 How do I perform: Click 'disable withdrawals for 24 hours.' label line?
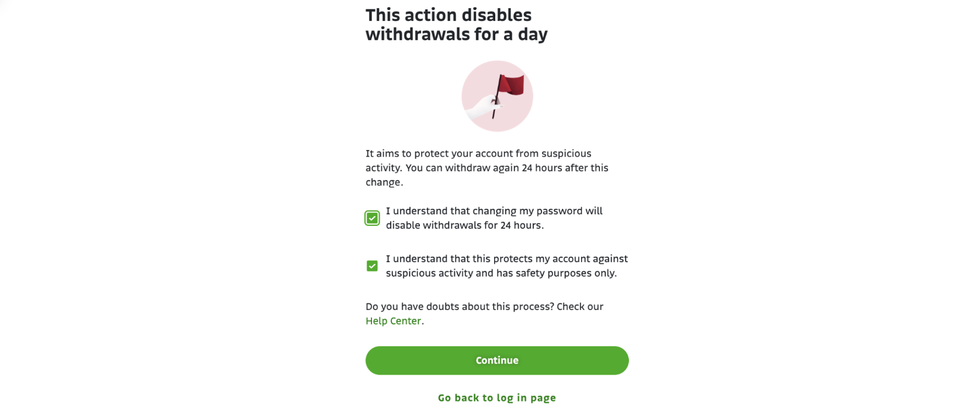tap(465, 225)
